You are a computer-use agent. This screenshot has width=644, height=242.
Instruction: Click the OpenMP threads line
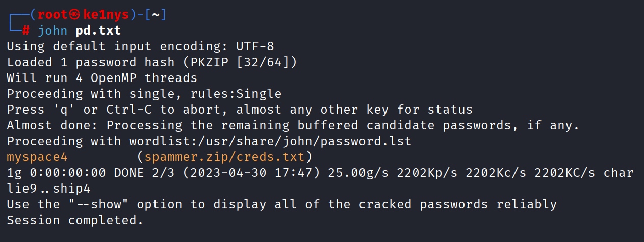point(102,78)
